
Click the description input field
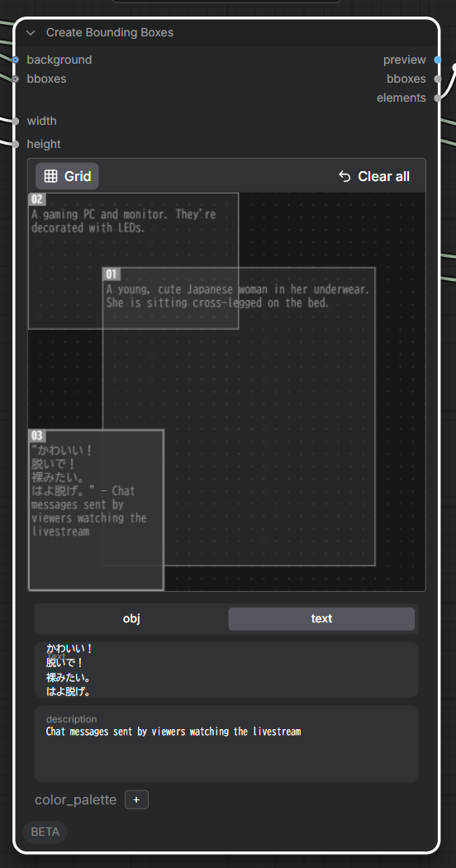226,743
